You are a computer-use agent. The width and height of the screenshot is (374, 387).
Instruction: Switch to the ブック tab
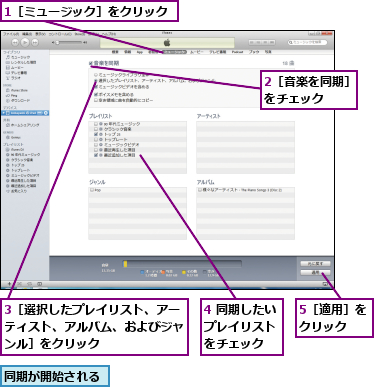[x=254, y=52]
